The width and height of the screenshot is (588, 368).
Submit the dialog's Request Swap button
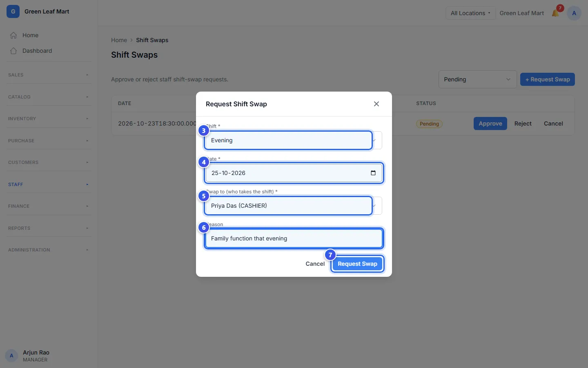(357, 264)
